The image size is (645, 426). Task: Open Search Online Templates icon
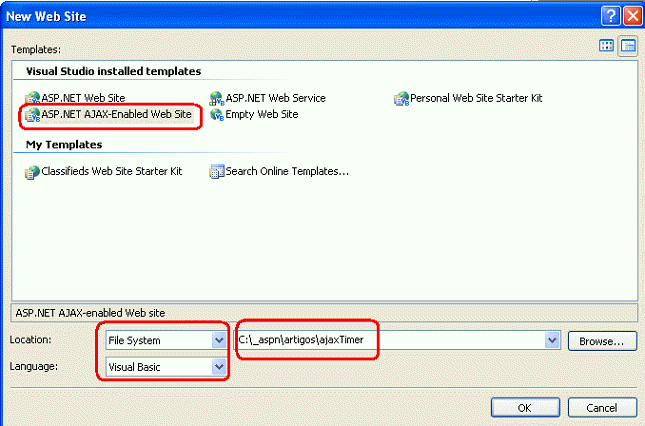point(216,171)
